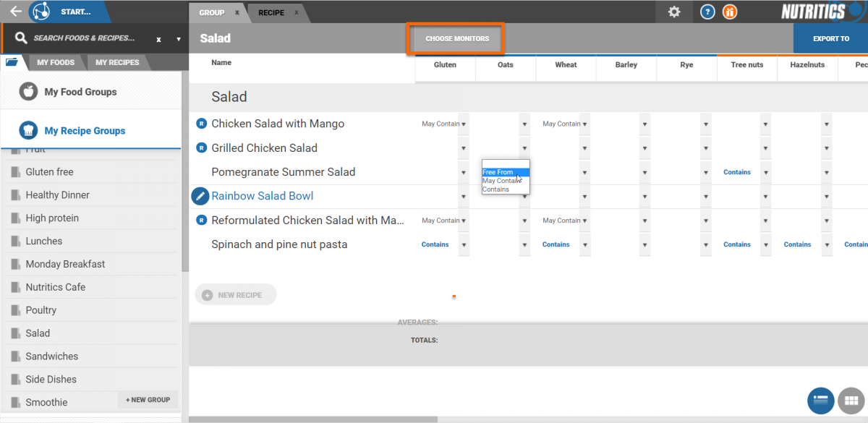Open the settings gear icon
Screen dimensions: 868x423
(x=674, y=12)
